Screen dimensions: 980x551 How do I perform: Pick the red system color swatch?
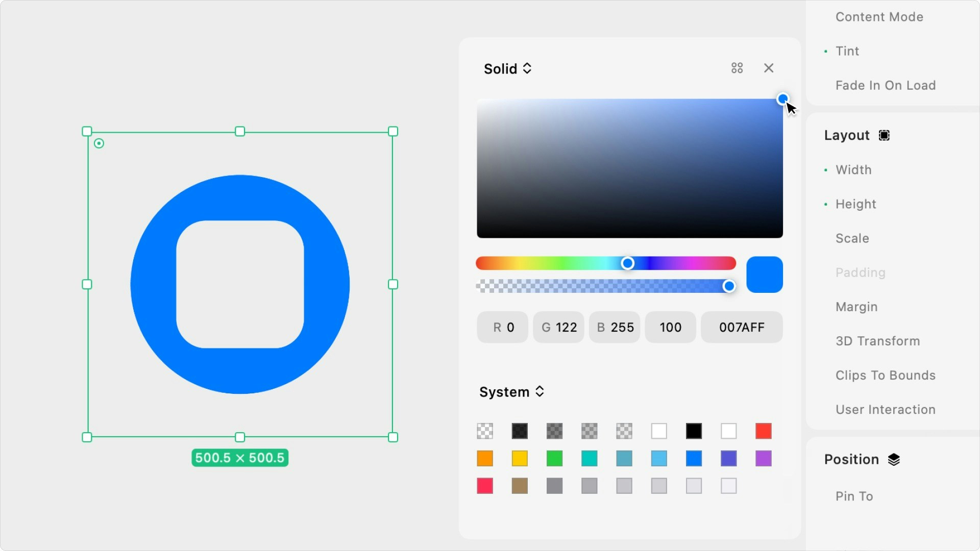click(x=763, y=431)
